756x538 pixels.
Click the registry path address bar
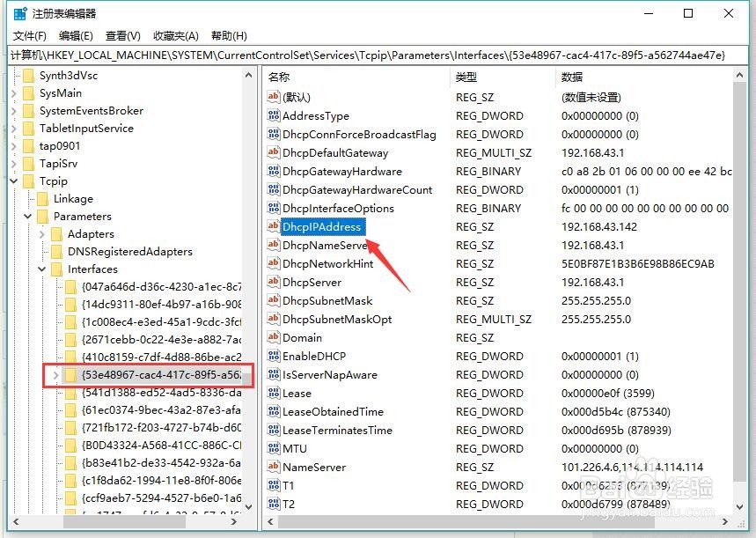(378, 55)
